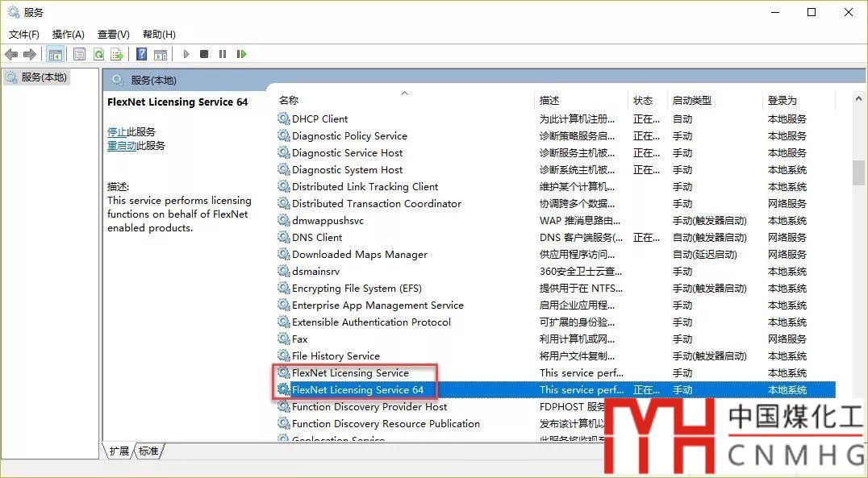868x478 pixels.
Task: Open the blue Help toolbar icon
Action: pyautogui.click(x=142, y=54)
